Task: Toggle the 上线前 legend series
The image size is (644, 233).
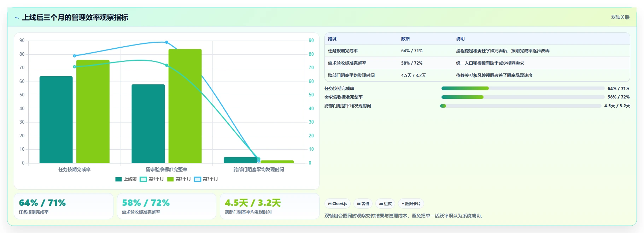Action: (126, 179)
